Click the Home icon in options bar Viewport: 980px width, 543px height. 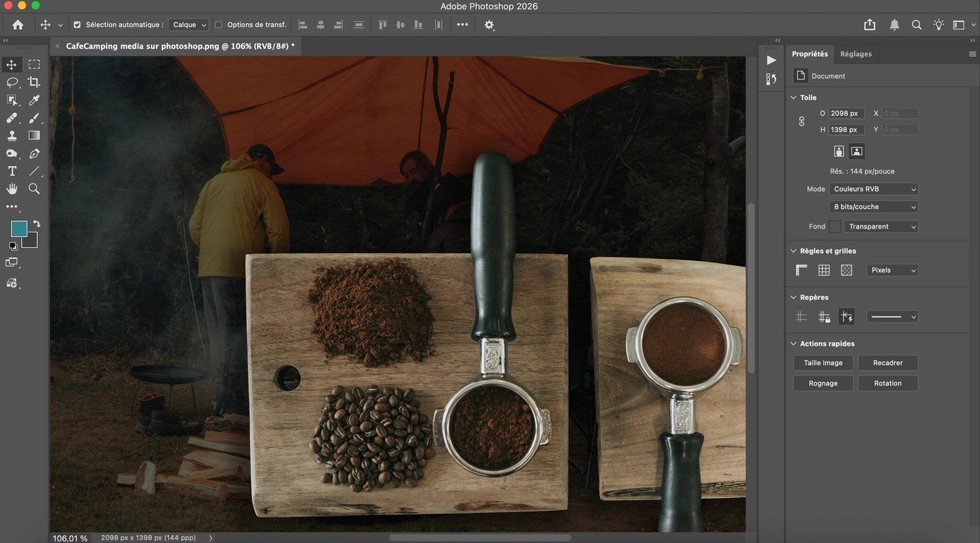pyautogui.click(x=18, y=24)
